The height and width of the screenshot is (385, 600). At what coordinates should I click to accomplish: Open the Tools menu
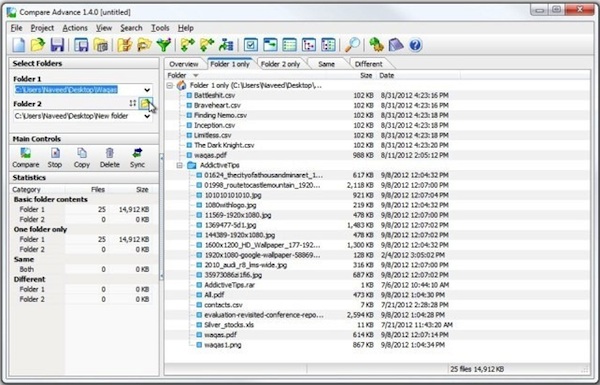coord(160,28)
